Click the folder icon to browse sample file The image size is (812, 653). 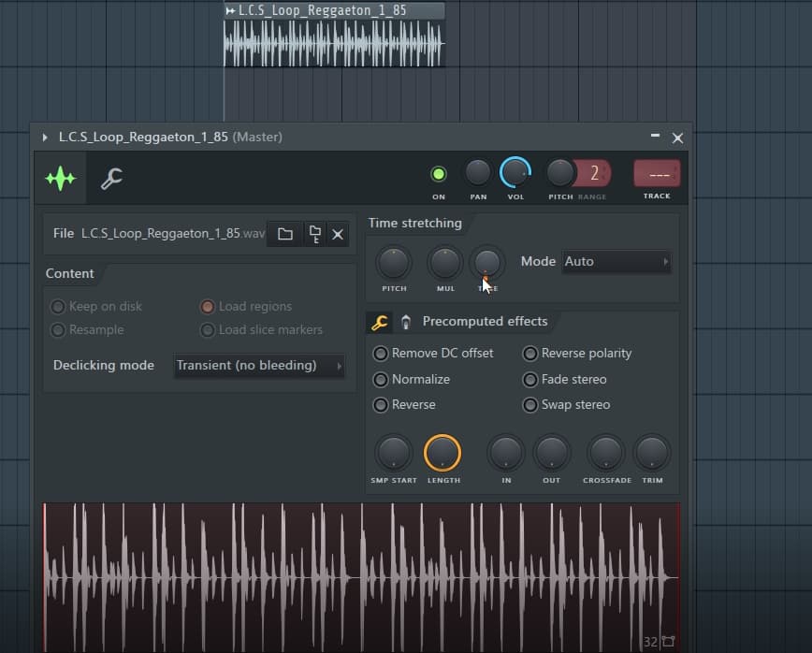pos(285,234)
